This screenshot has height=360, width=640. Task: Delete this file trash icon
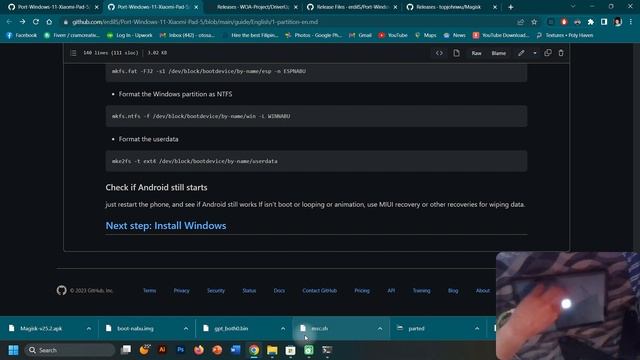coord(561,53)
